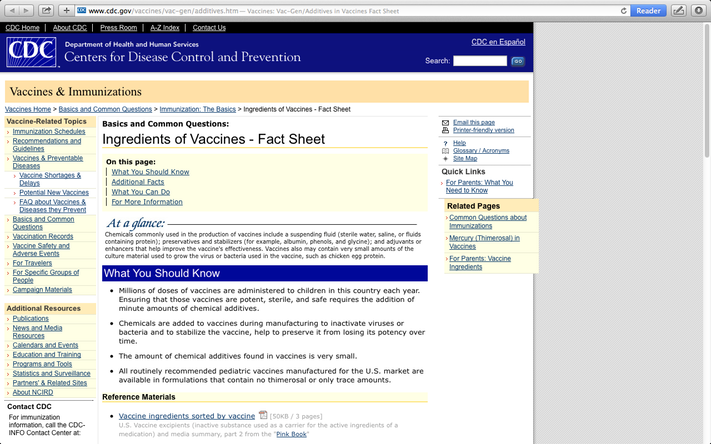The width and height of the screenshot is (711, 444).
Task: Open Recommendations and Guidelines sidebar link
Action: tap(47, 145)
